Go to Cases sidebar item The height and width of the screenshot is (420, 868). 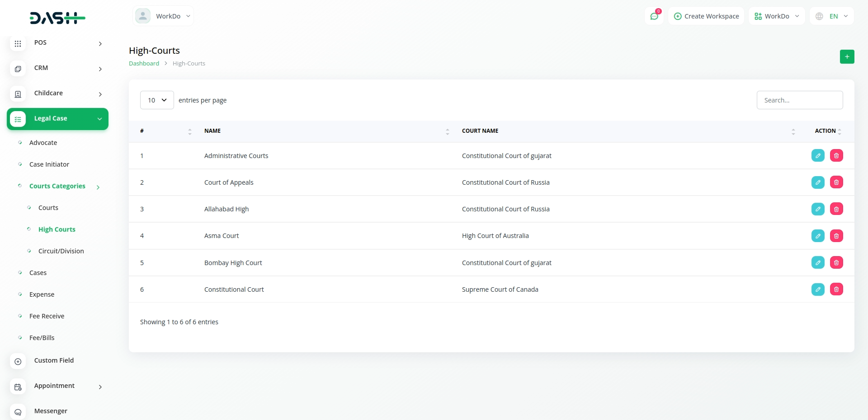coord(38,273)
